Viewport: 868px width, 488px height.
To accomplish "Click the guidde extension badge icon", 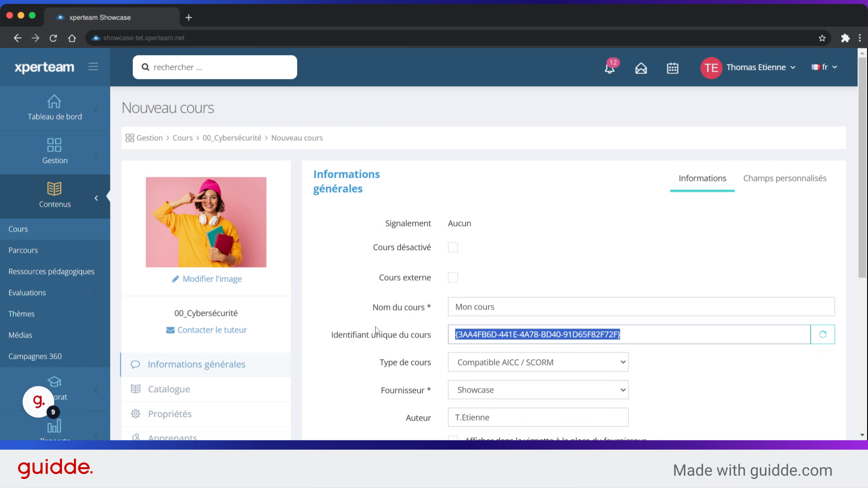I will (x=39, y=401).
